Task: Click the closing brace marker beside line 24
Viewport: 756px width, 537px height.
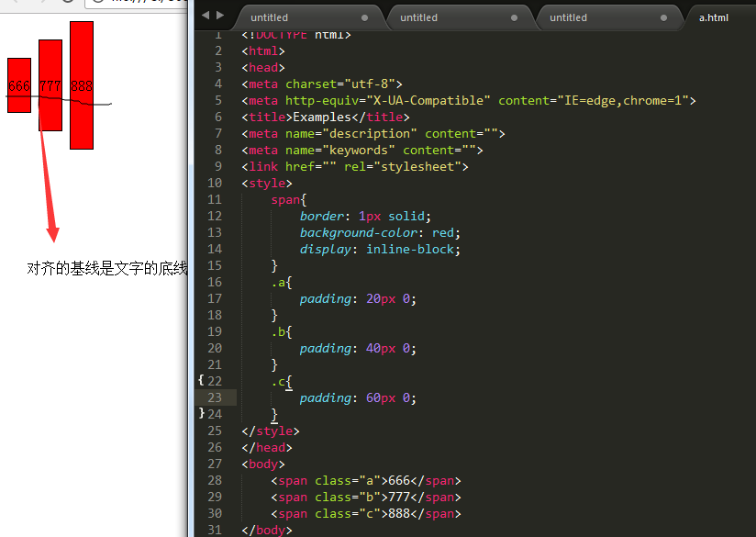Action: click(x=202, y=413)
